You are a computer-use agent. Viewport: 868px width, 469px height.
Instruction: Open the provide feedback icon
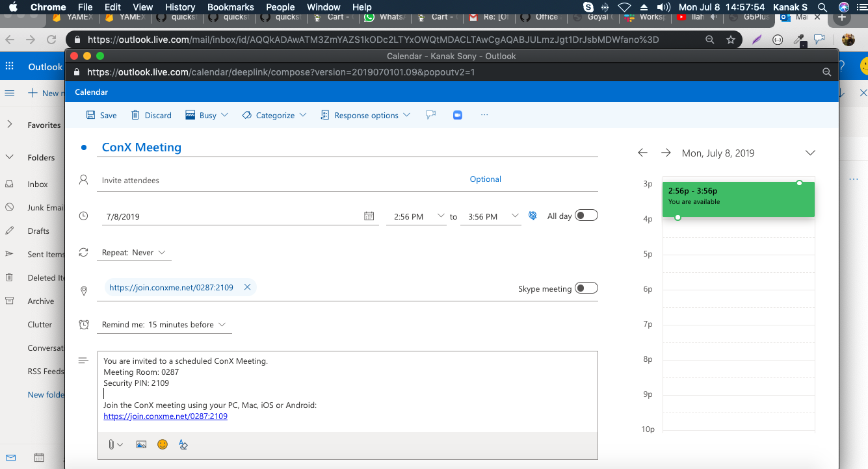click(430, 114)
